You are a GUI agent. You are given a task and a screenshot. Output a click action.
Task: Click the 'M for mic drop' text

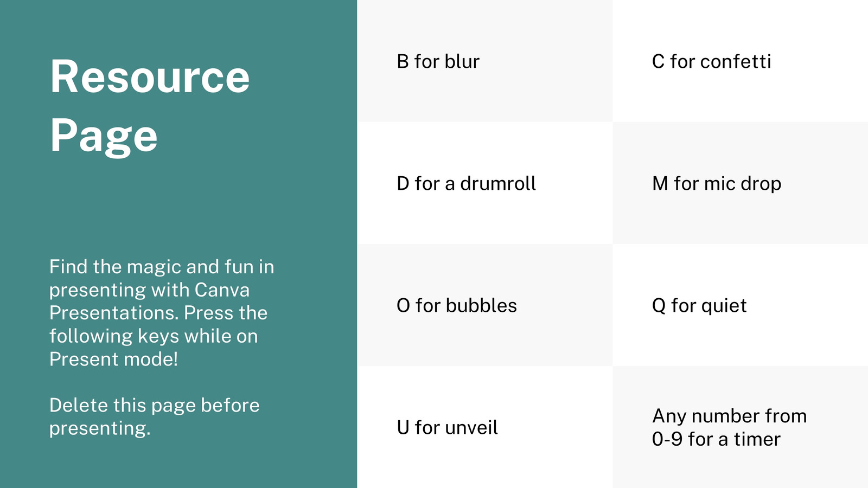(x=717, y=183)
